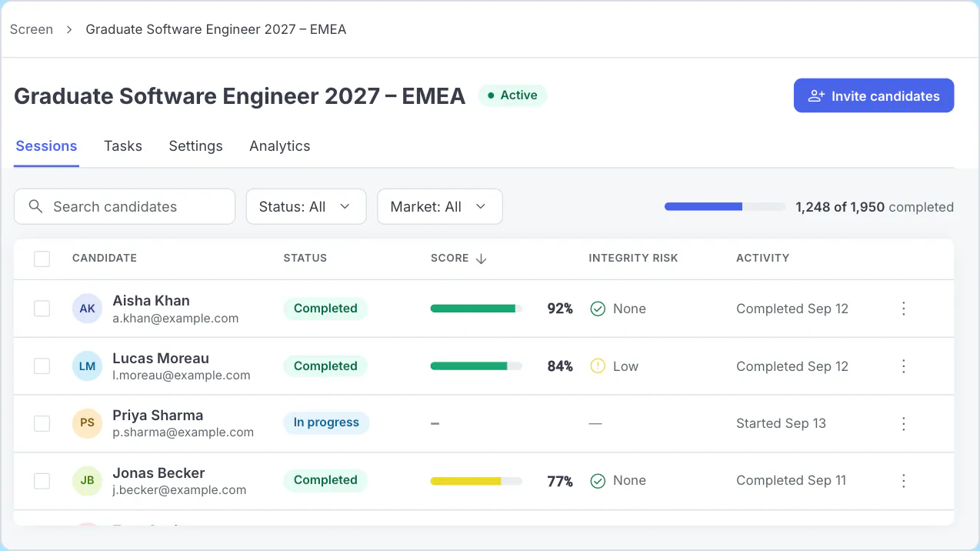The height and width of the screenshot is (551, 980).
Task: Open row actions menu for Priya Sharma
Action: coord(904,423)
